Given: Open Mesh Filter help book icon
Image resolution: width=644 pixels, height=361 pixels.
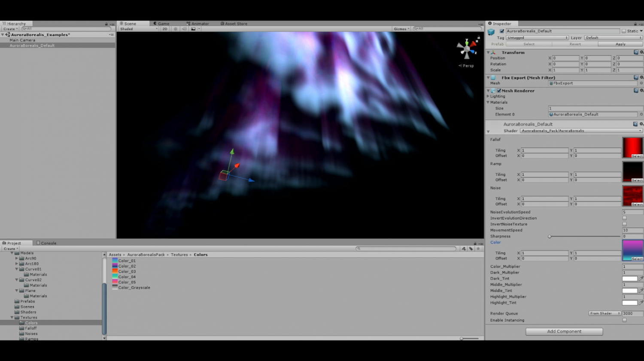Looking at the screenshot, I should [x=636, y=78].
